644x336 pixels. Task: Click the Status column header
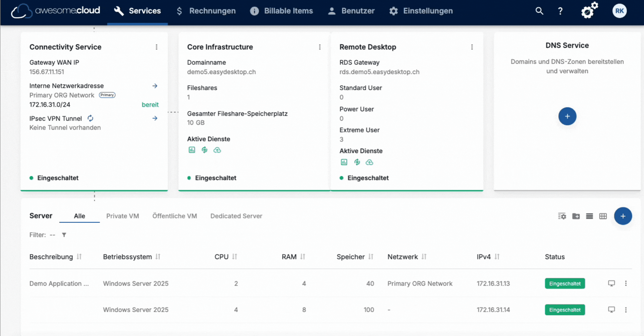click(555, 257)
